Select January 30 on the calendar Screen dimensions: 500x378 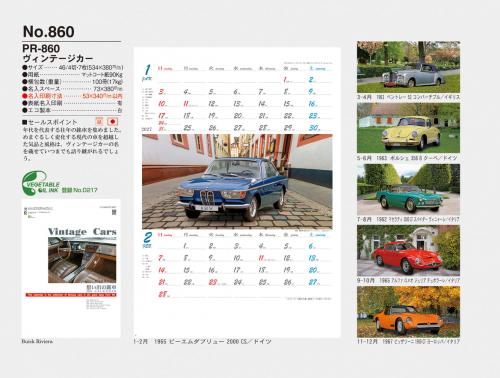pos(314,128)
